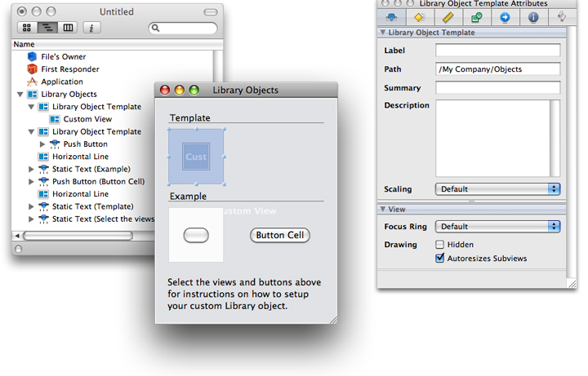The height and width of the screenshot is (376, 588).
Task: Click the Button Cell button
Action: point(280,235)
